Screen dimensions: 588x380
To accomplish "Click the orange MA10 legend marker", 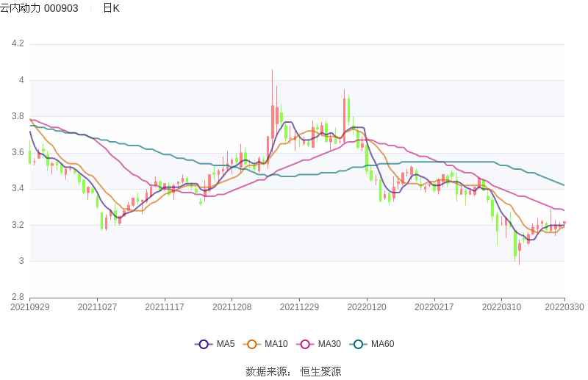I will pyautogui.click(x=252, y=344).
